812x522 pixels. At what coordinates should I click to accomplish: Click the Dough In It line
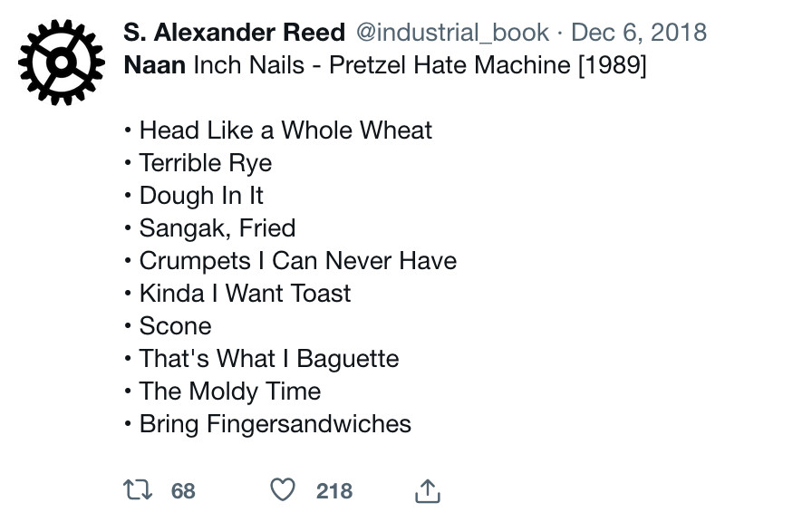tap(201, 196)
